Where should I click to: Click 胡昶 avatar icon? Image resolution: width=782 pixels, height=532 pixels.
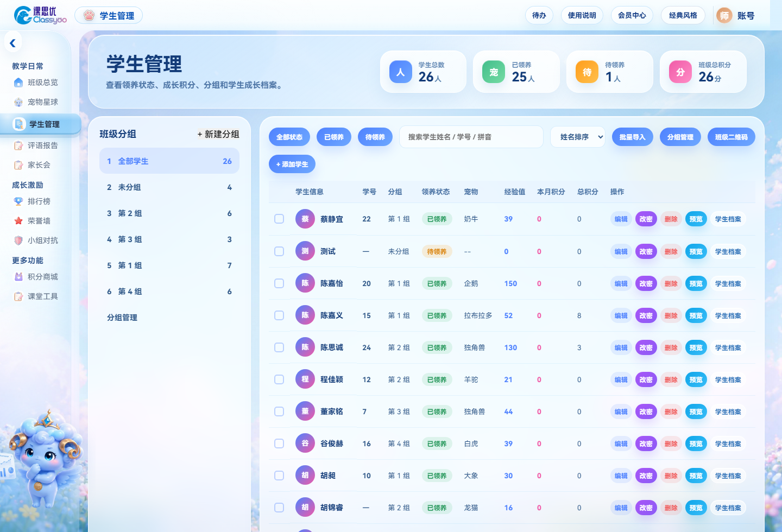click(x=305, y=475)
